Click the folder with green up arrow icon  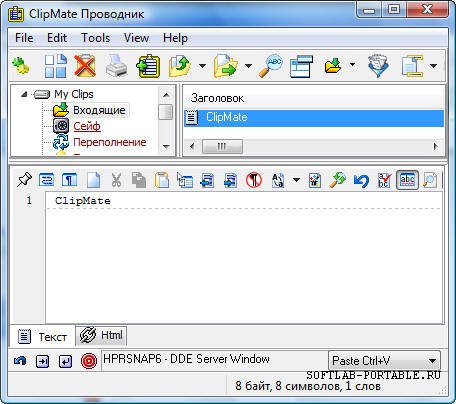tap(180, 66)
